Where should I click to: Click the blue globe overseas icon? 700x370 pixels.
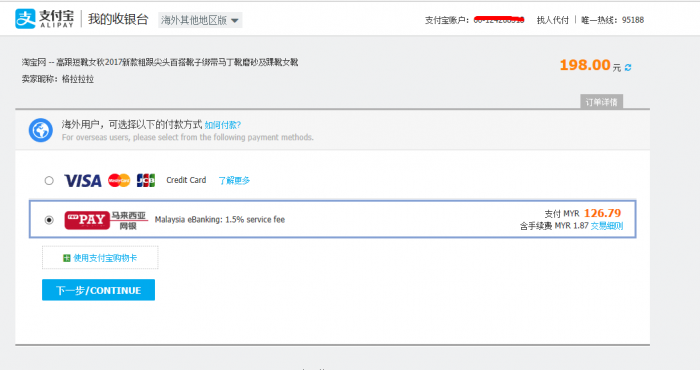point(41,130)
